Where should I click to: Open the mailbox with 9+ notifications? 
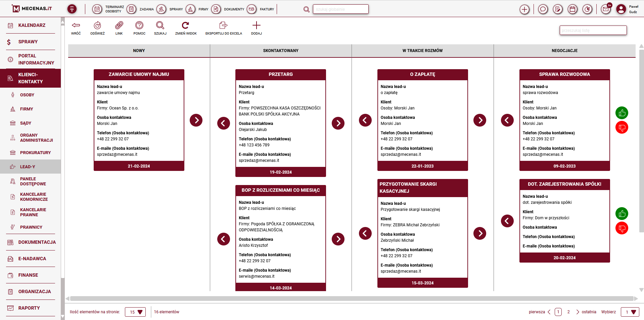point(605,9)
